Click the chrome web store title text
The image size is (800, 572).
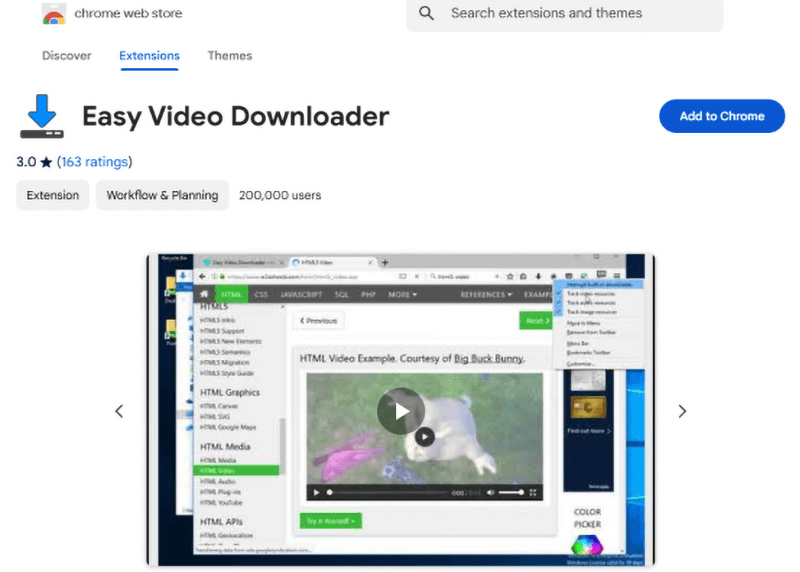pos(128,13)
